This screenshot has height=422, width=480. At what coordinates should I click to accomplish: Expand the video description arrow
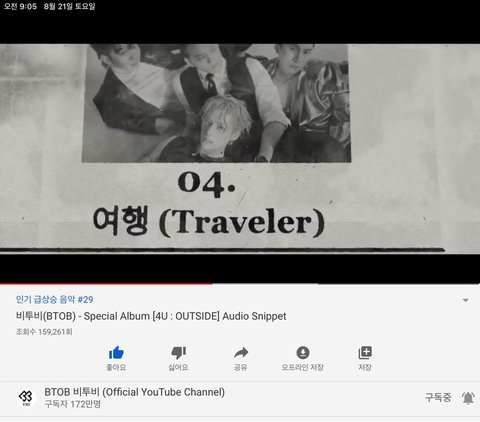466,300
